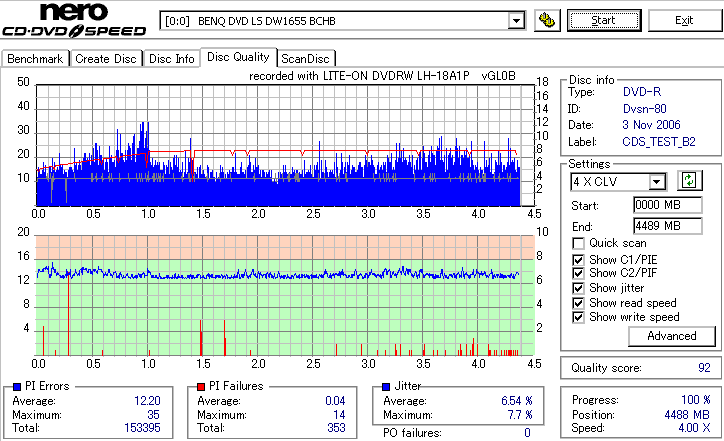Click the green refresh icon in Settings
The width and height of the screenshot is (724, 441).
pyautogui.click(x=689, y=181)
